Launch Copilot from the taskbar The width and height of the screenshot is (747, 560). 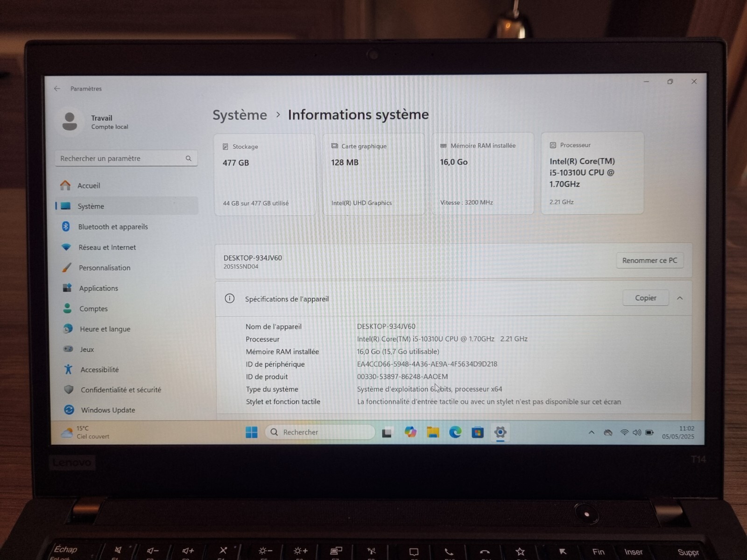pos(410,432)
